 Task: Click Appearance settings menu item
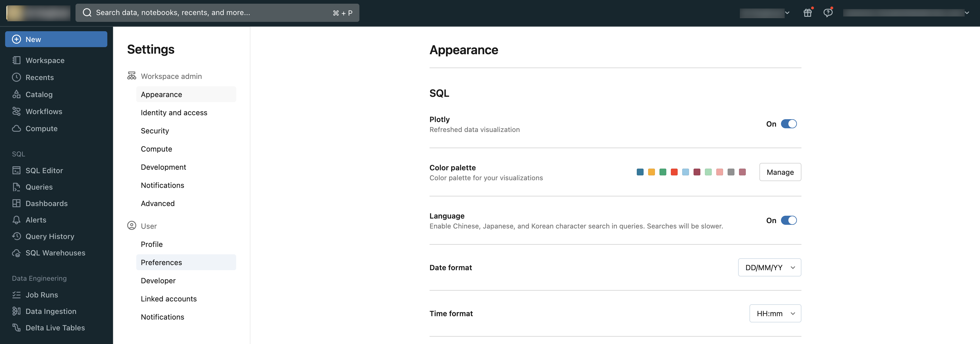tap(161, 94)
